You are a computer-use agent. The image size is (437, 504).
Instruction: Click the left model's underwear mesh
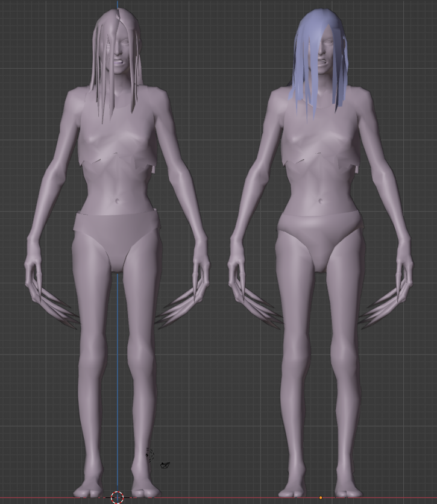(x=118, y=239)
